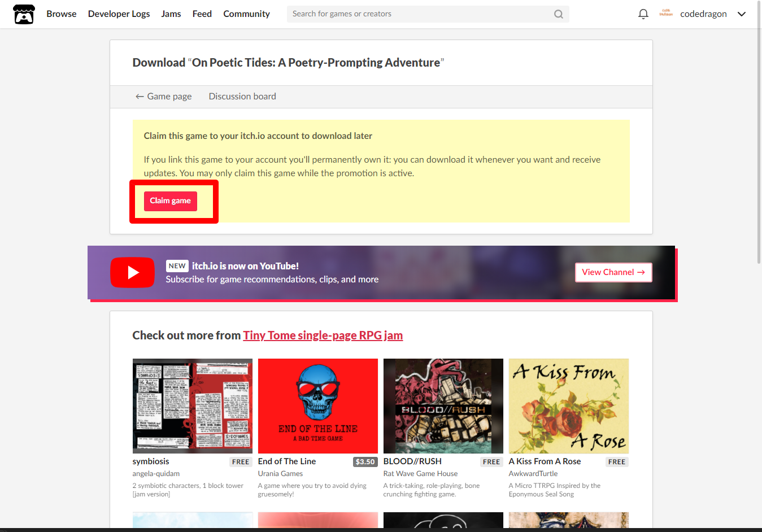Click the page vertical scrollbar

pos(759,133)
